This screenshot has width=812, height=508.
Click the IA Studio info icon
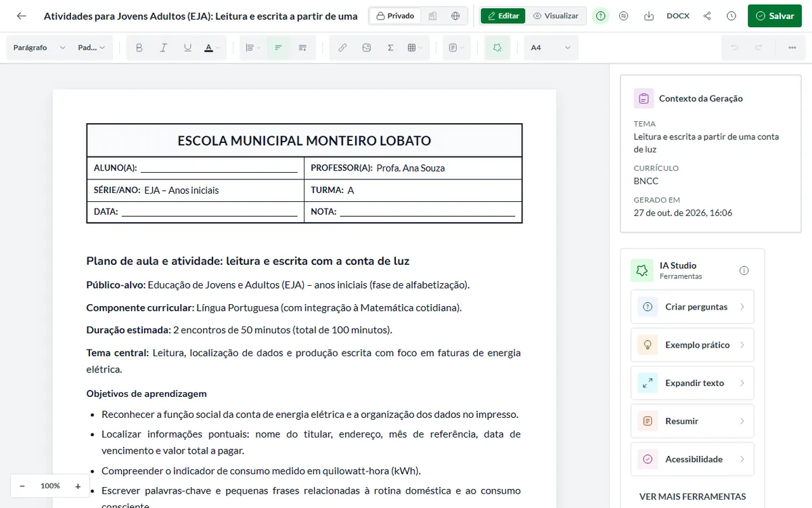tap(744, 270)
